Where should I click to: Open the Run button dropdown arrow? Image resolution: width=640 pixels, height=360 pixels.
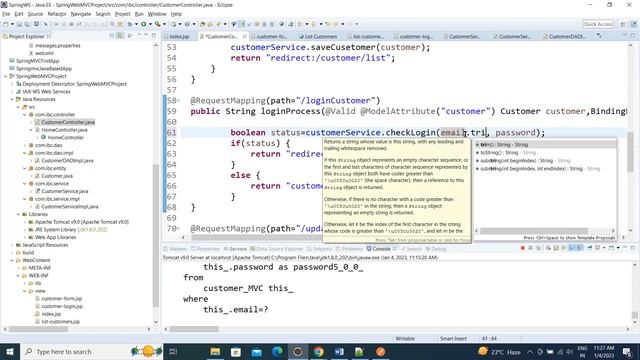click(x=150, y=24)
